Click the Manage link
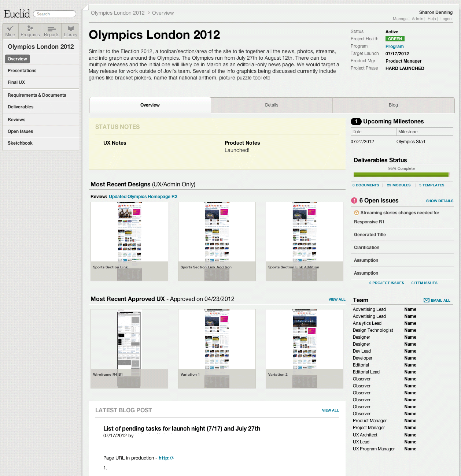 (x=400, y=19)
